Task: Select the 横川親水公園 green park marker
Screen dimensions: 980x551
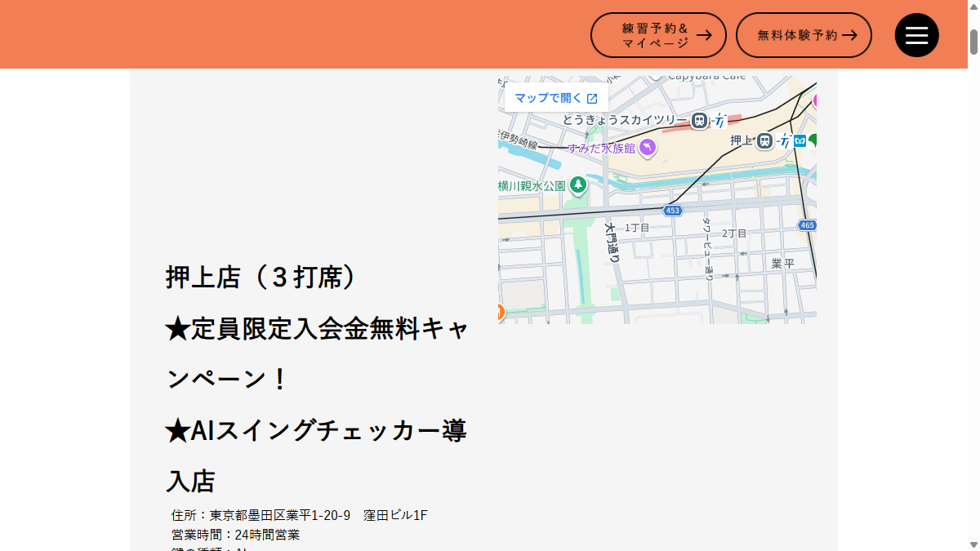Action: tap(578, 185)
